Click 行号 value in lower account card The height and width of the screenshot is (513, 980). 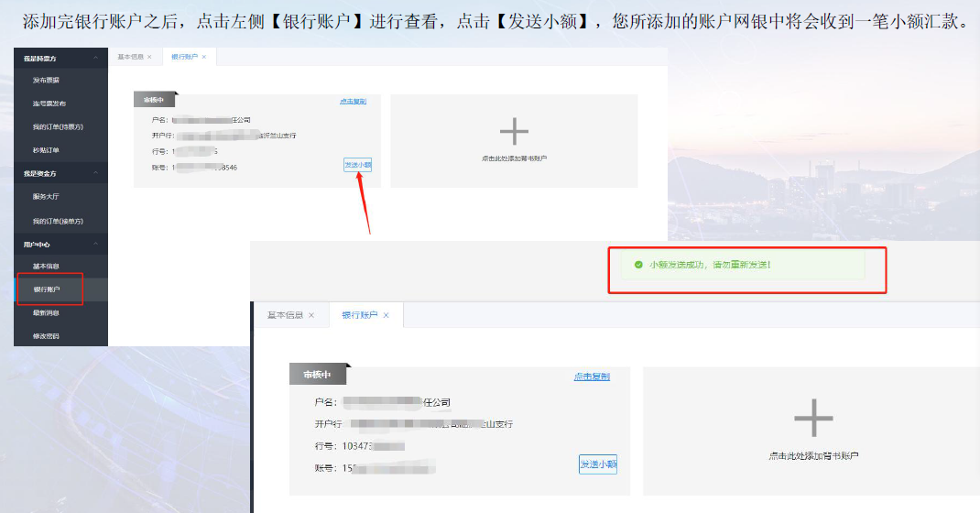[373, 446]
